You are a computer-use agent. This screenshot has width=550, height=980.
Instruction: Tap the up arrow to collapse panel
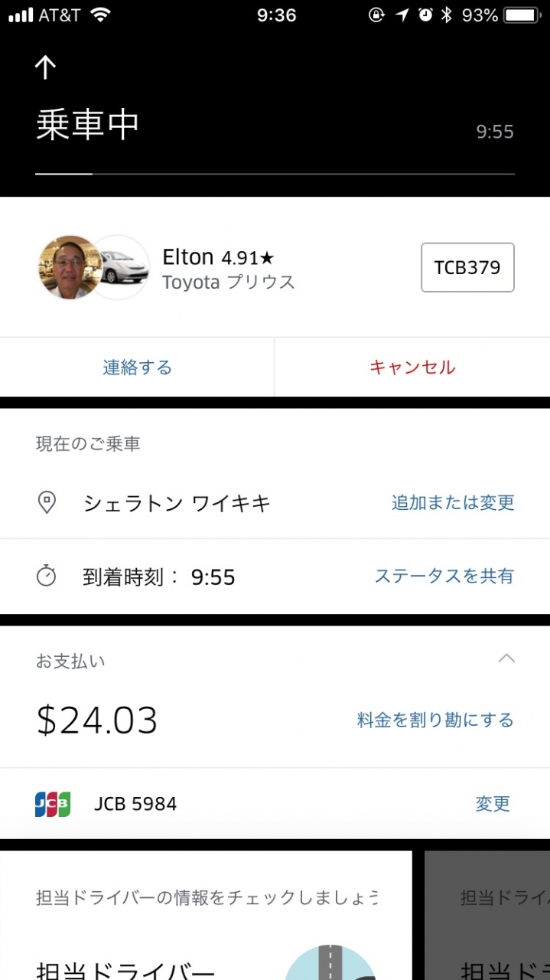pos(45,67)
